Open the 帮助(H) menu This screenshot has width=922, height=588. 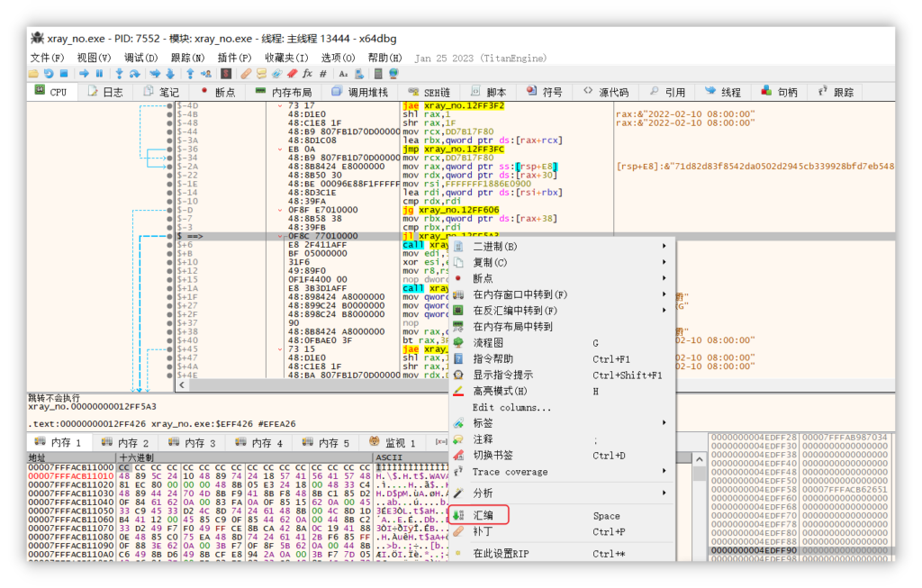(385, 58)
